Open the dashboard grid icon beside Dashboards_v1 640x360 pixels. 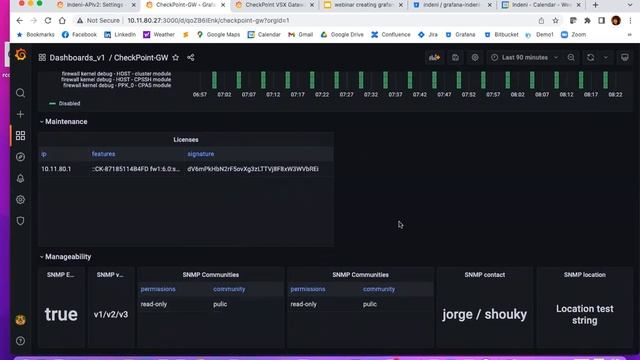point(42,58)
